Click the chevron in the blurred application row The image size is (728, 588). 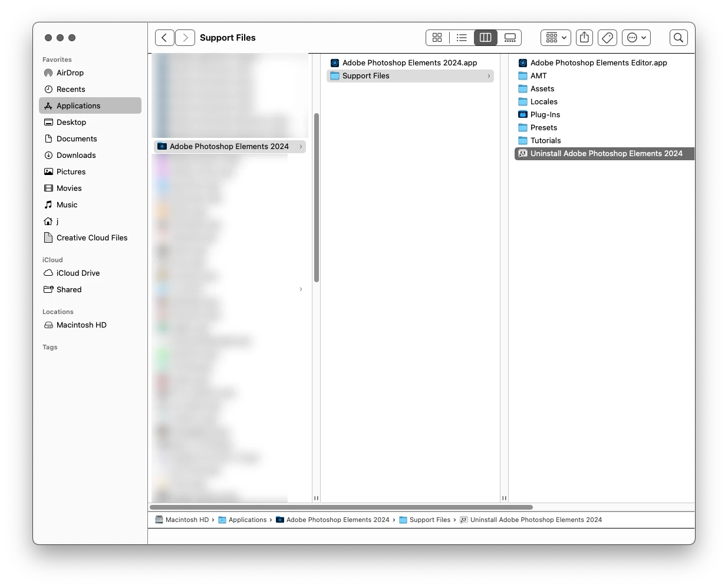[x=301, y=289]
